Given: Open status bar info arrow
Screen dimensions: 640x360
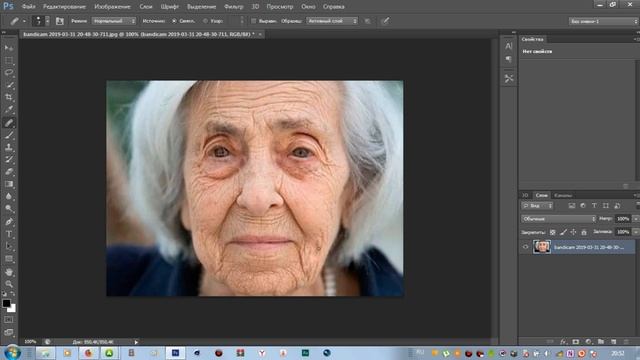Looking at the screenshot, I should (136, 342).
